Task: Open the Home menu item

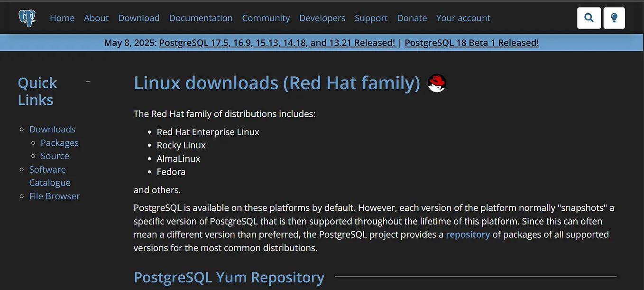Action: point(62,18)
